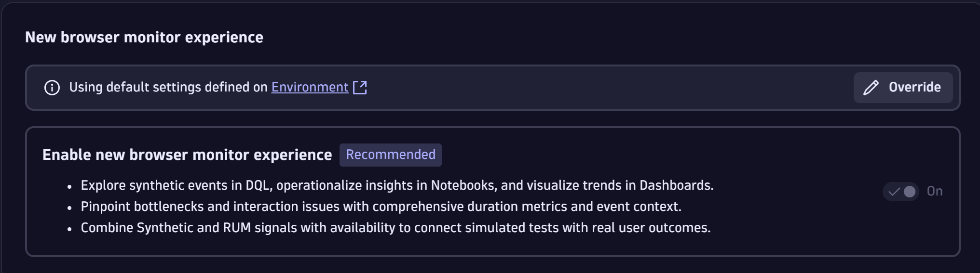The height and width of the screenshot is (273, 980).
Task: Click the Pinpoint bottlenecks bullet text
Action: tap(381, 207)
